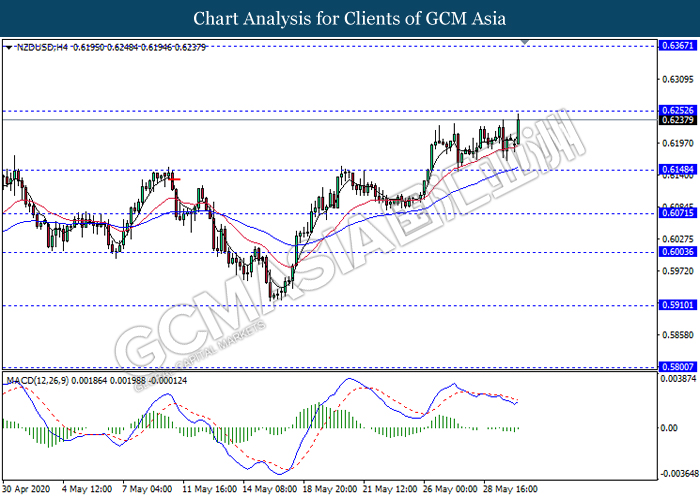Click the 0.63095 price scale value
Screen dimensions: 700x500
678,79
